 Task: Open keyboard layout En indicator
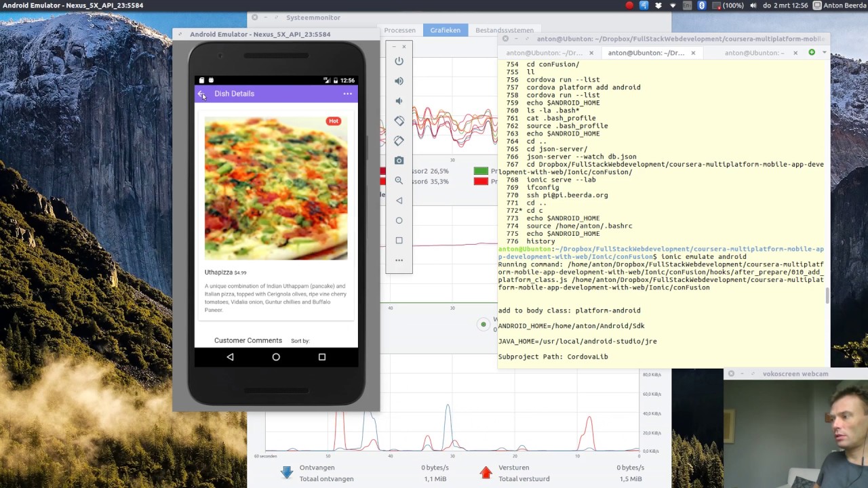(x=687, y=5)
